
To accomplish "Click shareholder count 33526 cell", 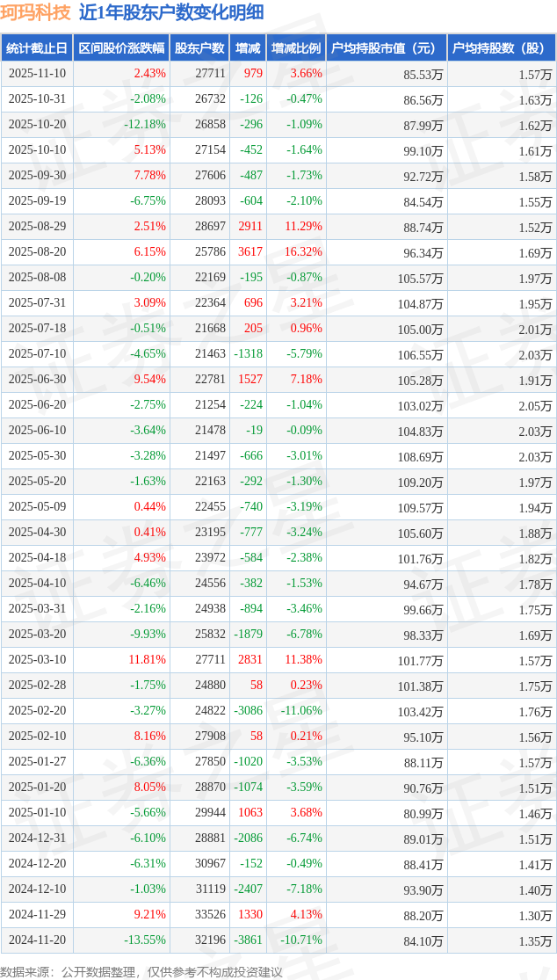I will point(210,915).
